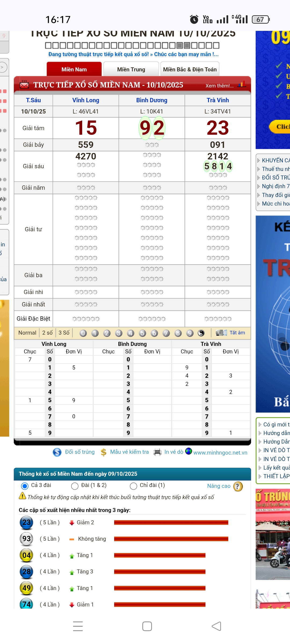Click the red frequency bar for number 23
290x644 pixels.
[x=171, y=522]
